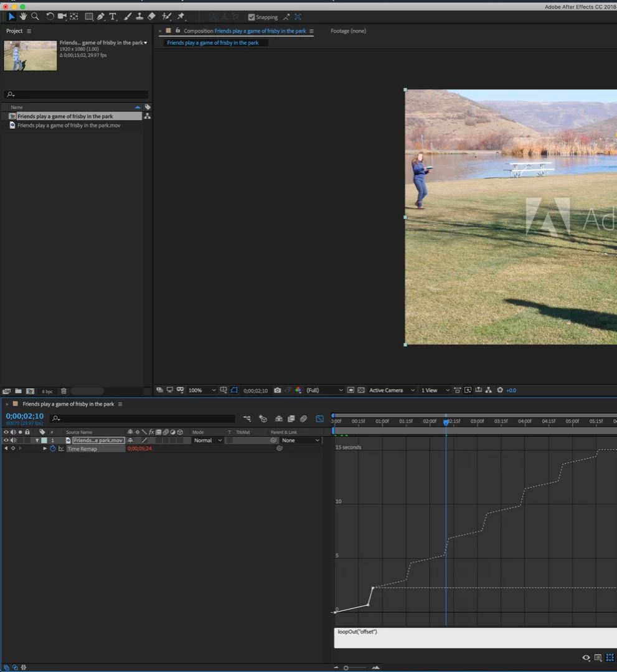Screen dimensions: 617x672
Task: Select the Rotation tool
Action: pyautogui.click(x=50, y=16)
